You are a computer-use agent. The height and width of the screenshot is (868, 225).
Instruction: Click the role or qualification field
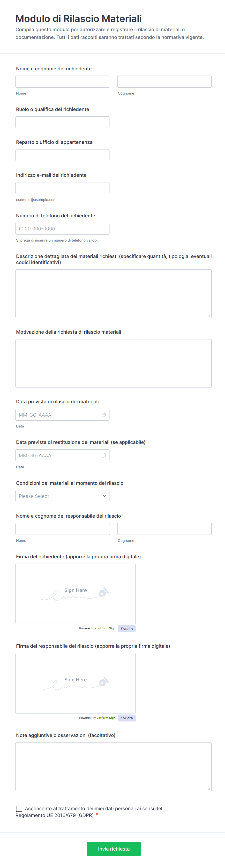[62, 122]
